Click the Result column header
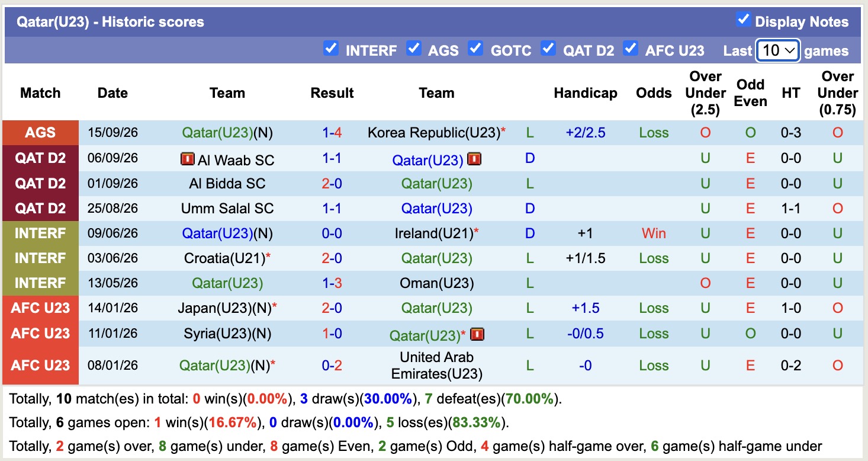Screen dimensions: 868x461 [332, 93]
